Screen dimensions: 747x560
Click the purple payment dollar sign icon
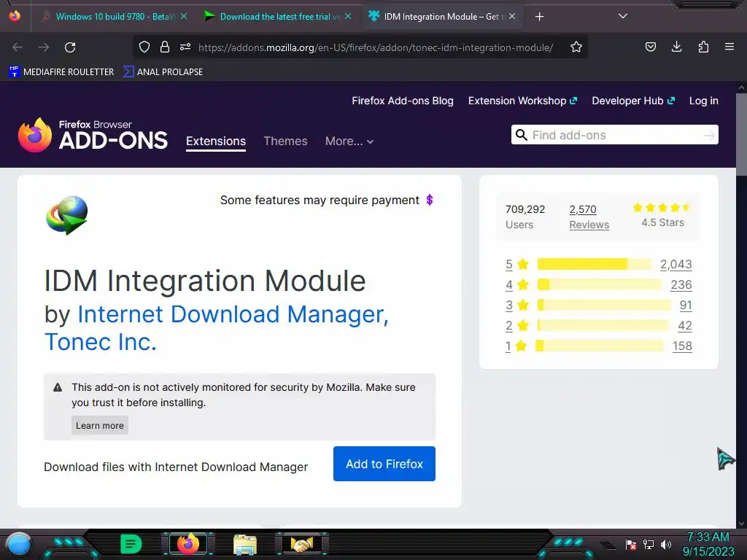pos(429,200)
